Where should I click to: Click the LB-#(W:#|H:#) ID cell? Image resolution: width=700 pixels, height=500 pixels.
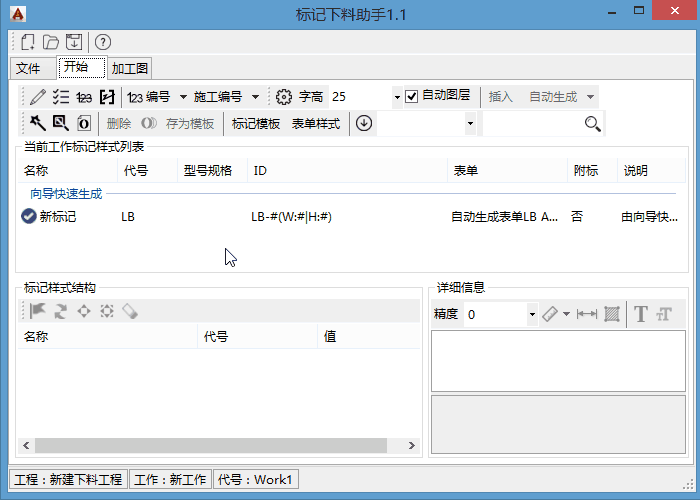tap(291, 217)
